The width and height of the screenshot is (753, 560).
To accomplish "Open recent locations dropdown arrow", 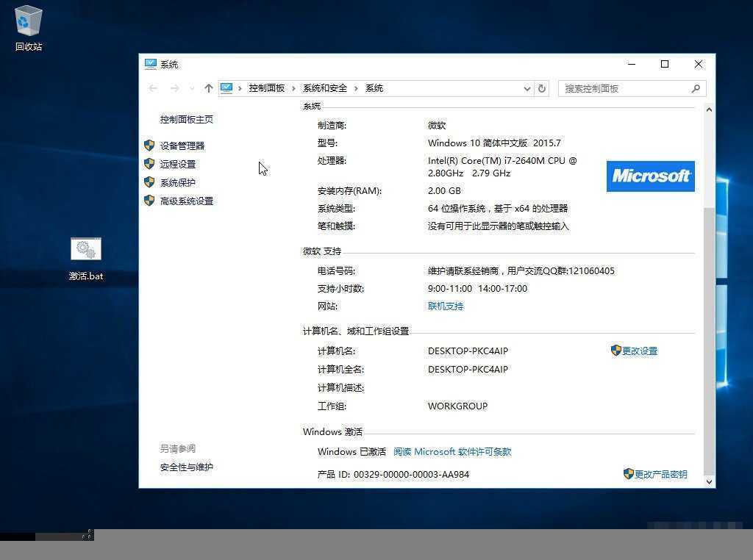I will point(192,88).
